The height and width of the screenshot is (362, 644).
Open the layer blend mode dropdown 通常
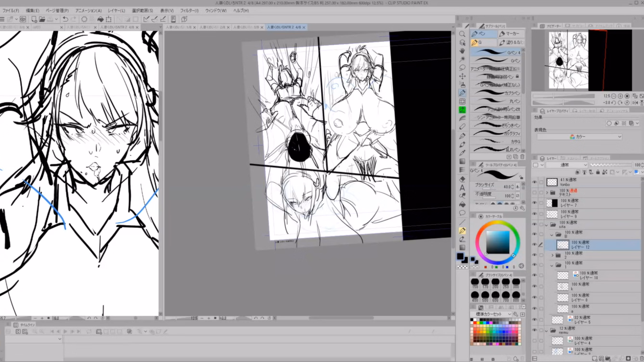[x=566, y=165]
